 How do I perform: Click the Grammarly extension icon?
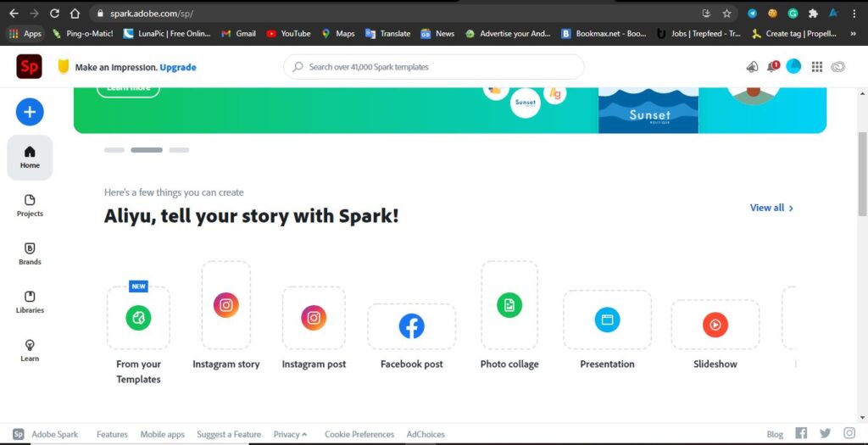point(793,14)
